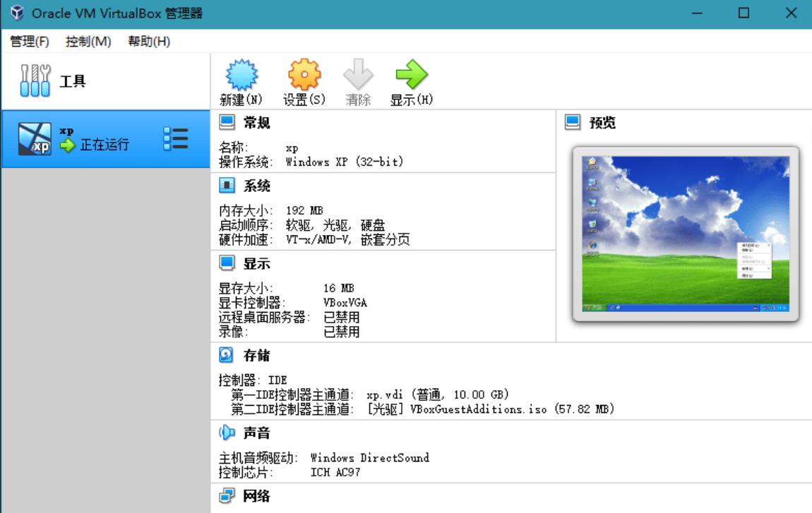Open the 管理(F) menu
The image size is (812, 513).
[30, 42]
